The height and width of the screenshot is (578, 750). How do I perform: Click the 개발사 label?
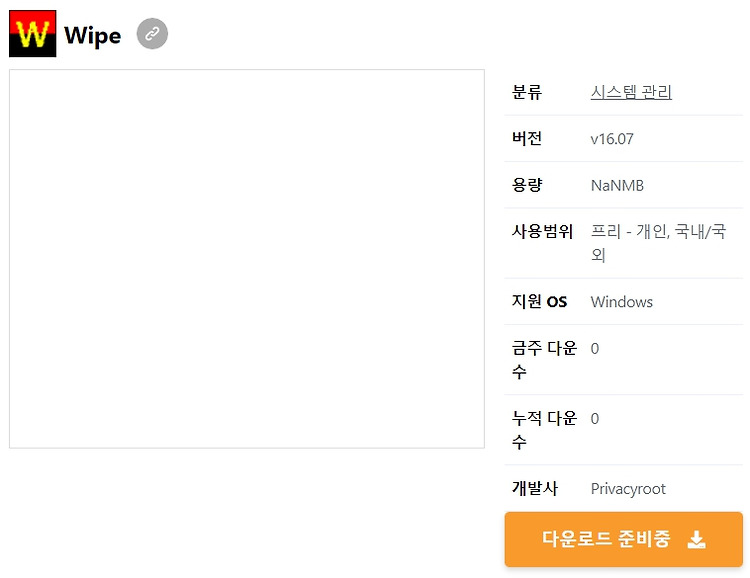coord(534,488)
